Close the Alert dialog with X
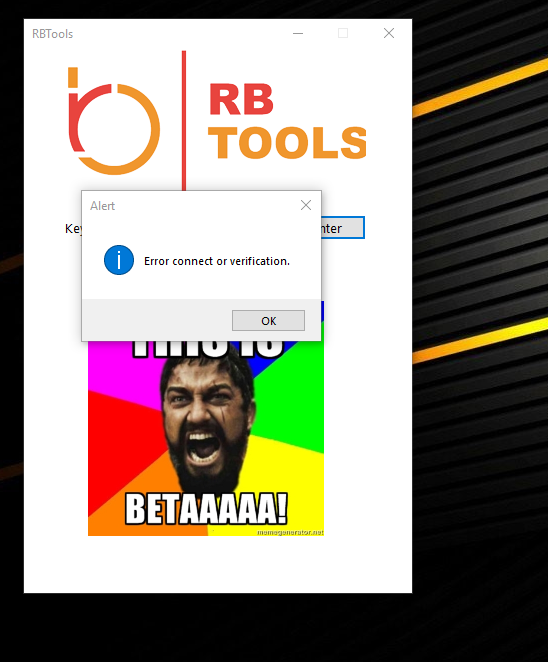Screen dimensions: 548x662 [x=306, y=205]
